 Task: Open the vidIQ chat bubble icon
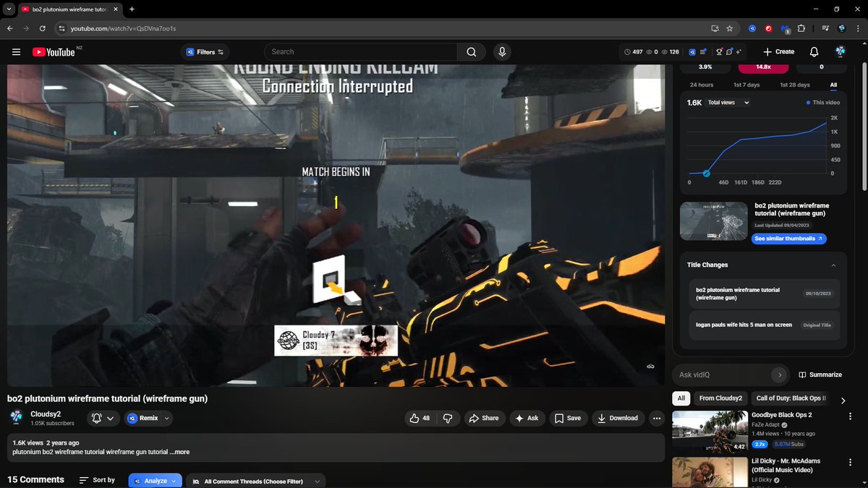pyautogui.click(x=730, y=52)
